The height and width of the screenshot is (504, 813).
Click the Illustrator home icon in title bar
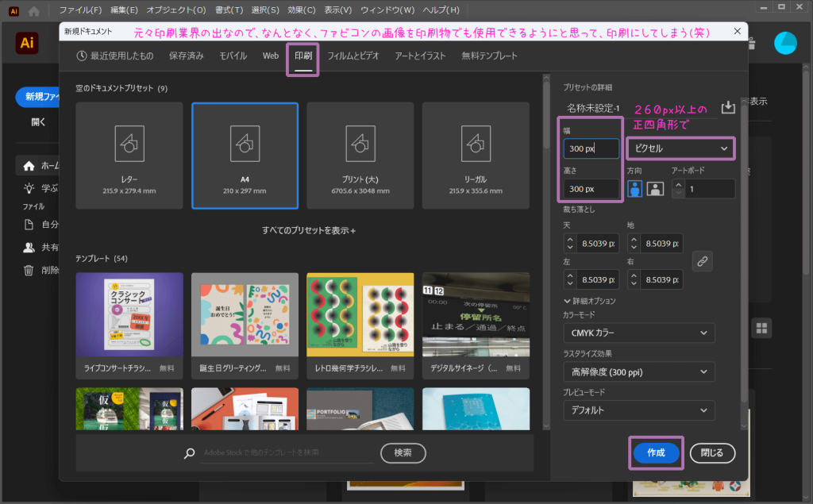click(x=33, y=10)
